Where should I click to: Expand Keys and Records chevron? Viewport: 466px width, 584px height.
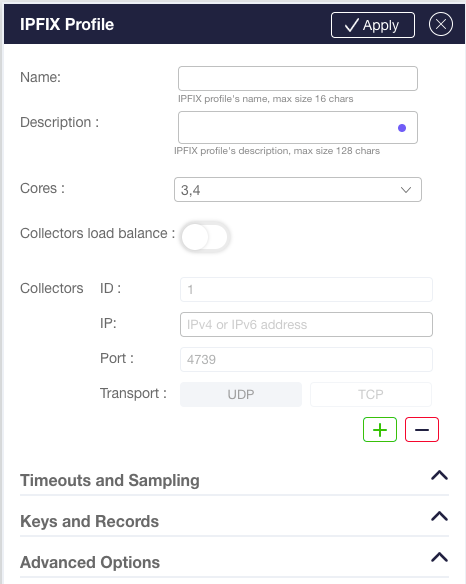[440, 517]
